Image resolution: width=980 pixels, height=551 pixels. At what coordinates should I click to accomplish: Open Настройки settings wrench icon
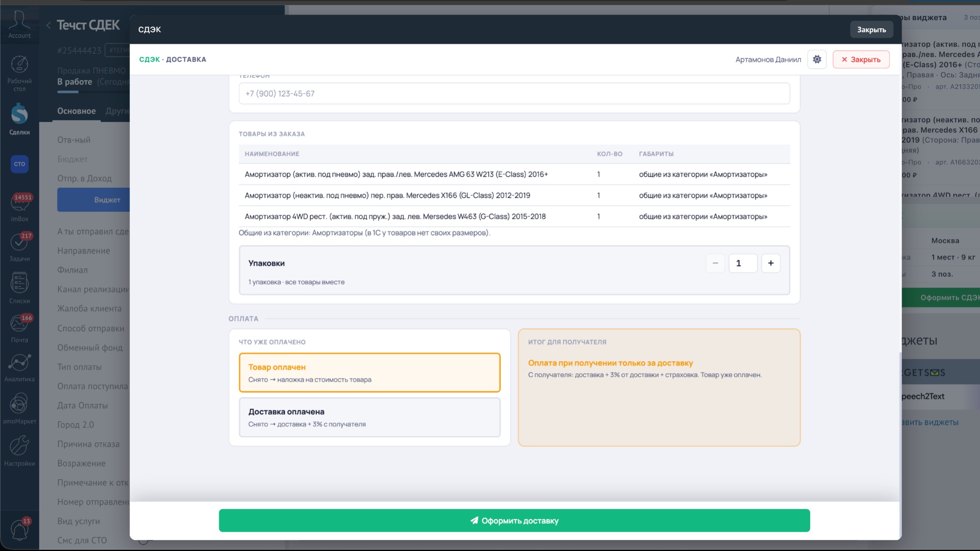point(19,451)
